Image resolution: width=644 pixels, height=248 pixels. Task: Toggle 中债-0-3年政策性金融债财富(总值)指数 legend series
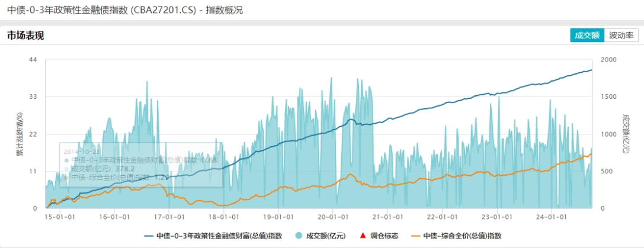(213, 236)
